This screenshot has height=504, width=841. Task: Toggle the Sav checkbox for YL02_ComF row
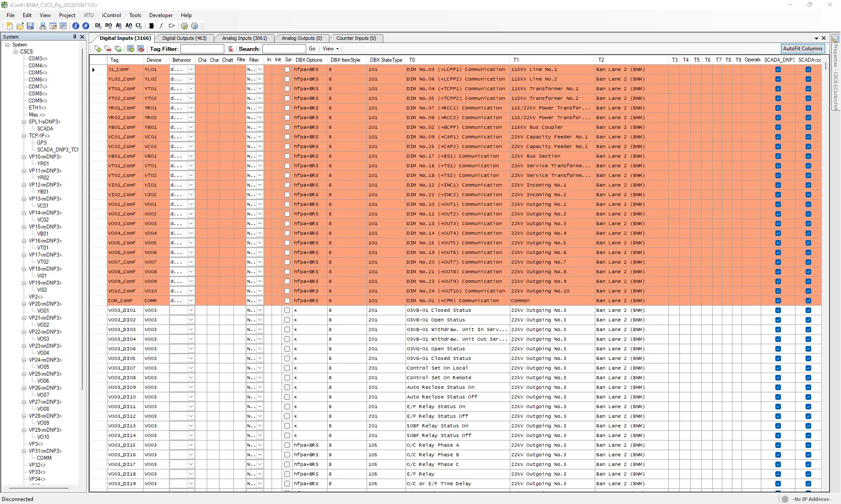[287, 79]
